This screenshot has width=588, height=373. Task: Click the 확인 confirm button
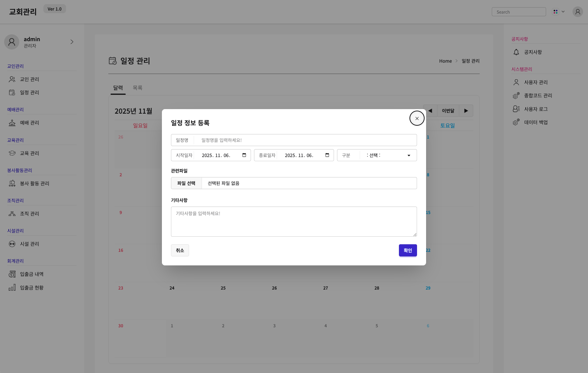pos(408,250)
